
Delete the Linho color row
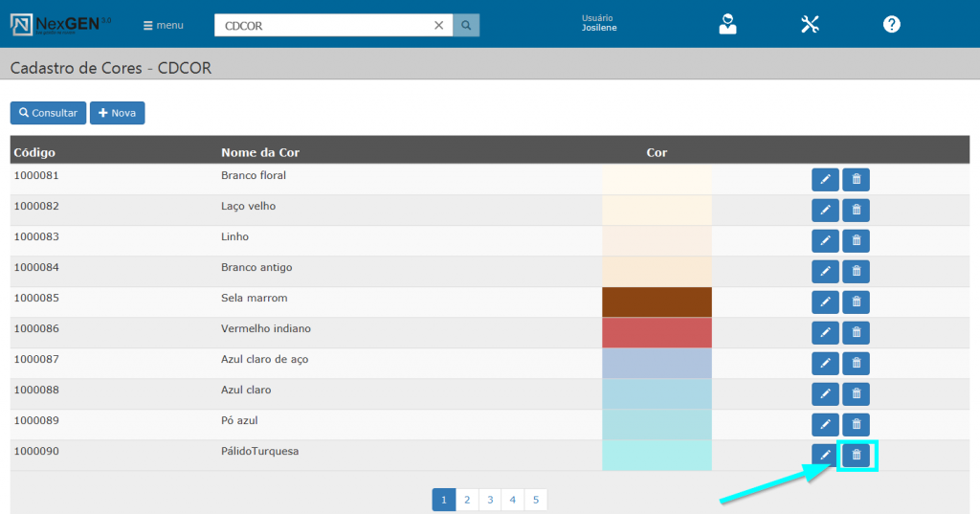coord(857,240)
